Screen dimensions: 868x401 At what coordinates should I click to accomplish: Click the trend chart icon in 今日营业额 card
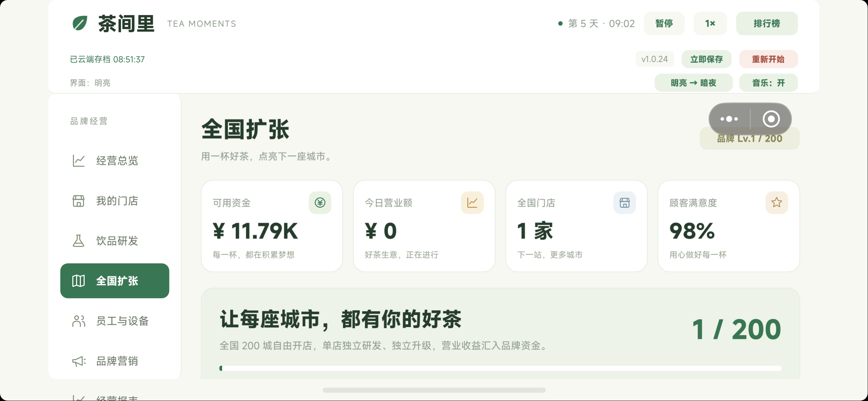click(x=472, y=203)
